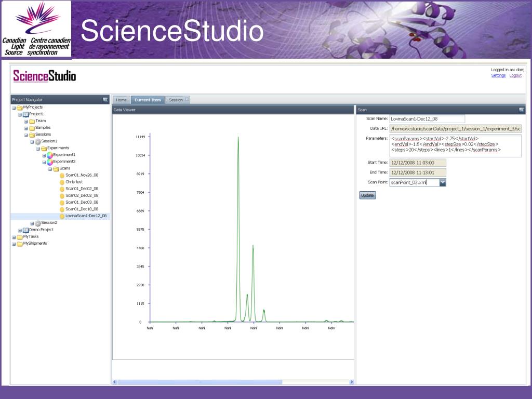Image resolution: width=532 pixels, height=399 pixels.
Task: Click the LovinaScan1-Dec12_08 scan icon
Action: click(62, 216)
